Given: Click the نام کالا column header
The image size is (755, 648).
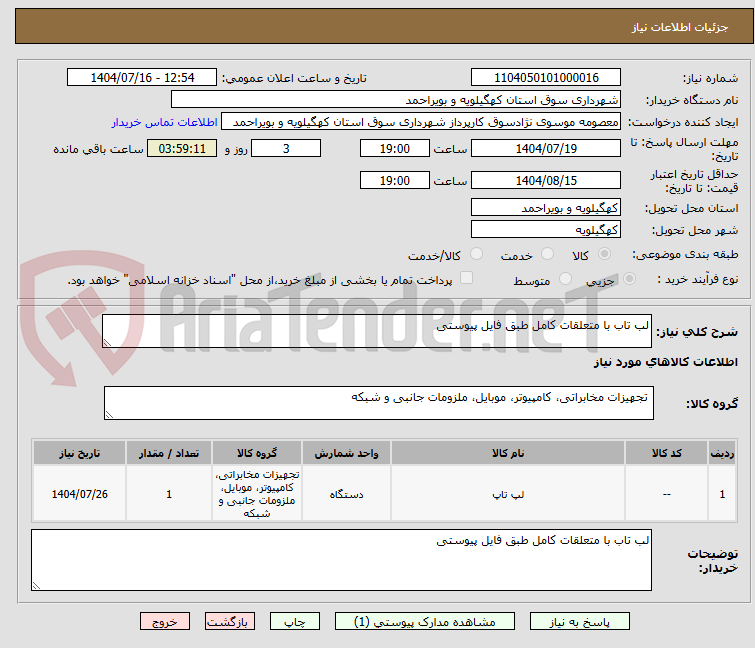Looking at the screenshot, I should pyautogui.click(x=508, y=453).
